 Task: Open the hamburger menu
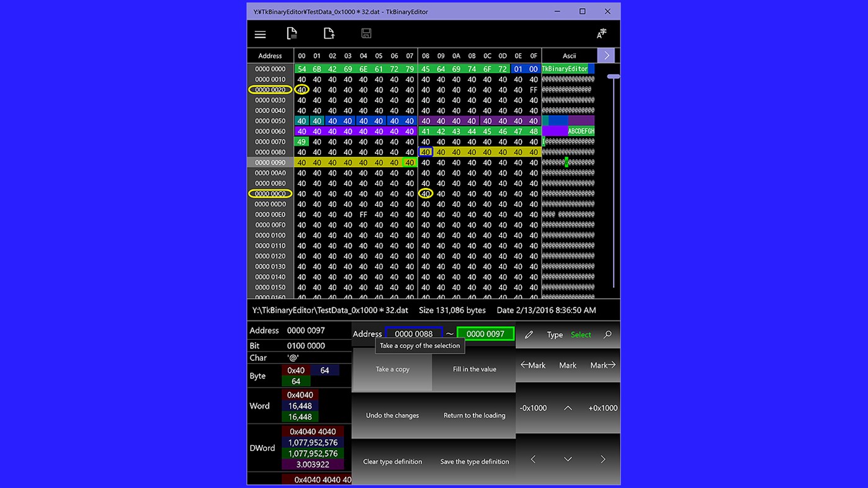click(x=260, y=34)
